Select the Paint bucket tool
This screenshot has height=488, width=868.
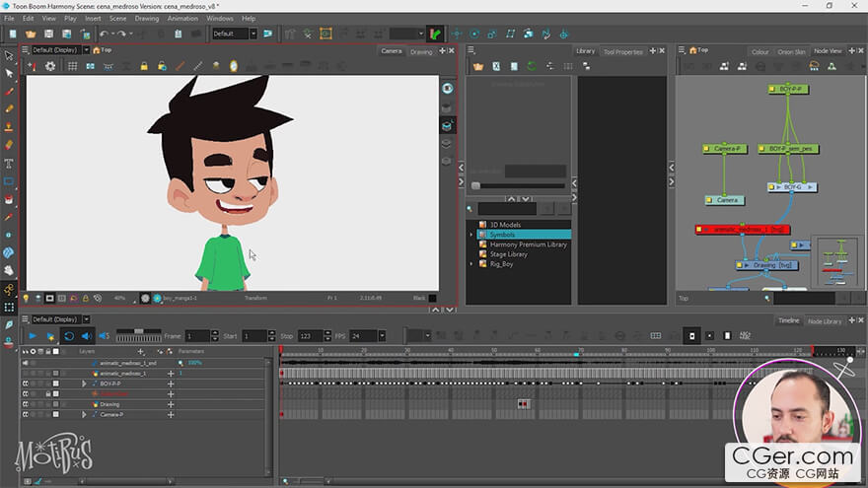click(x=9, y=199)
